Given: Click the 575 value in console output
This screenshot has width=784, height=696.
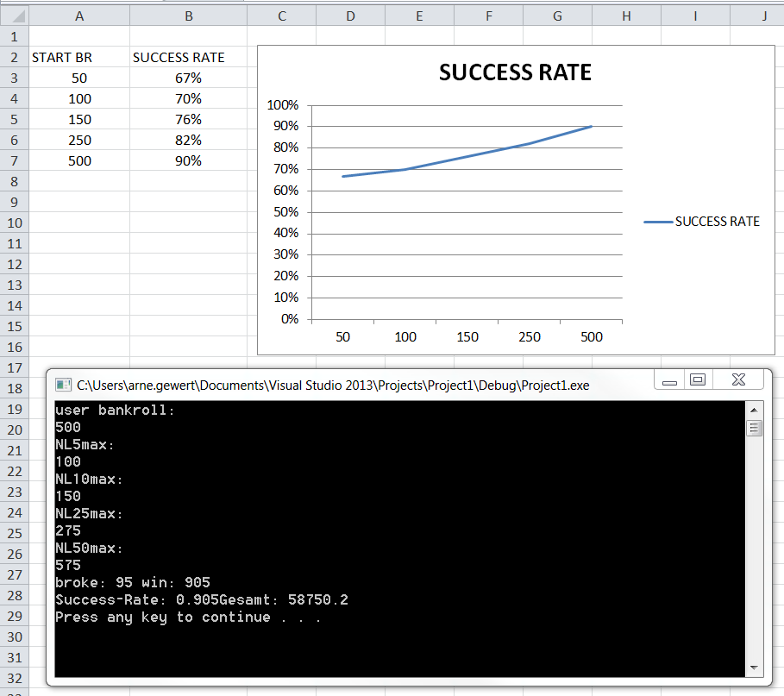Looking at the screenshot, I should (x=68, y=566).
